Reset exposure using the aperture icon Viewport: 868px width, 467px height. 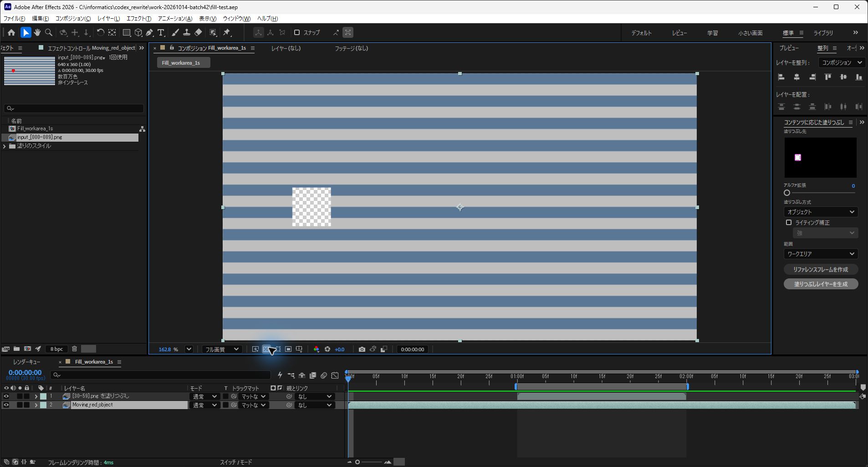[327, 349]
